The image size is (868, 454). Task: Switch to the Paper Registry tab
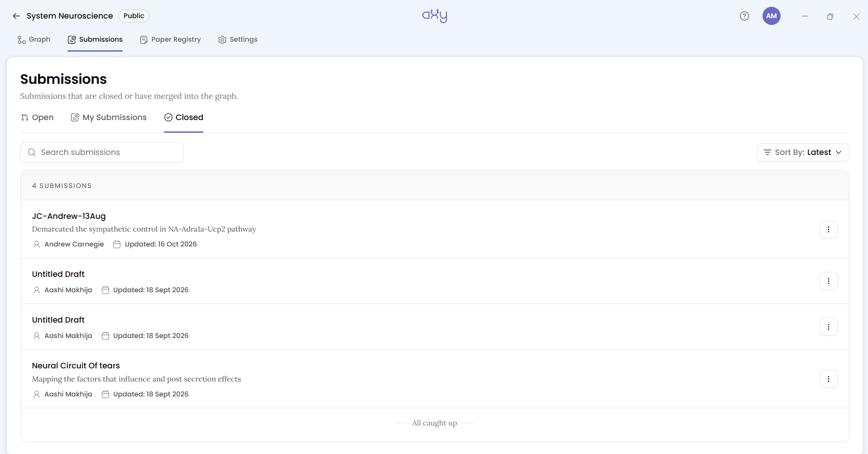[170, 39]
